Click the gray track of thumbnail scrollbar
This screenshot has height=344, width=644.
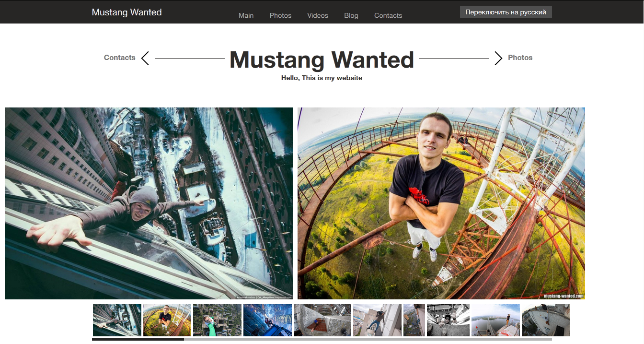click(368, 340)
